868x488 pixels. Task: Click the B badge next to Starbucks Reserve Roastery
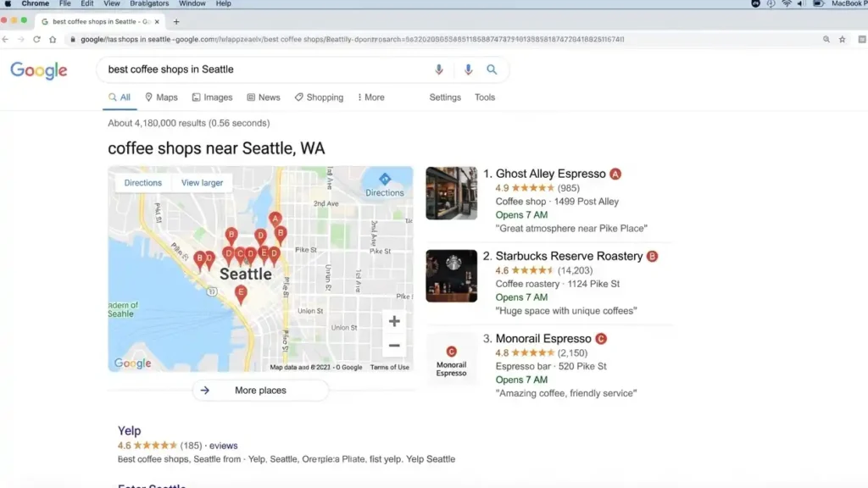click(x=652, y=256)
